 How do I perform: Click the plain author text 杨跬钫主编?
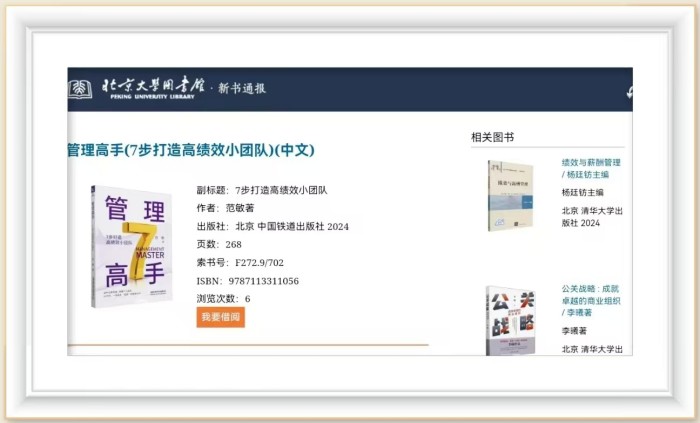pyautogui.click(x=582, y=192)
